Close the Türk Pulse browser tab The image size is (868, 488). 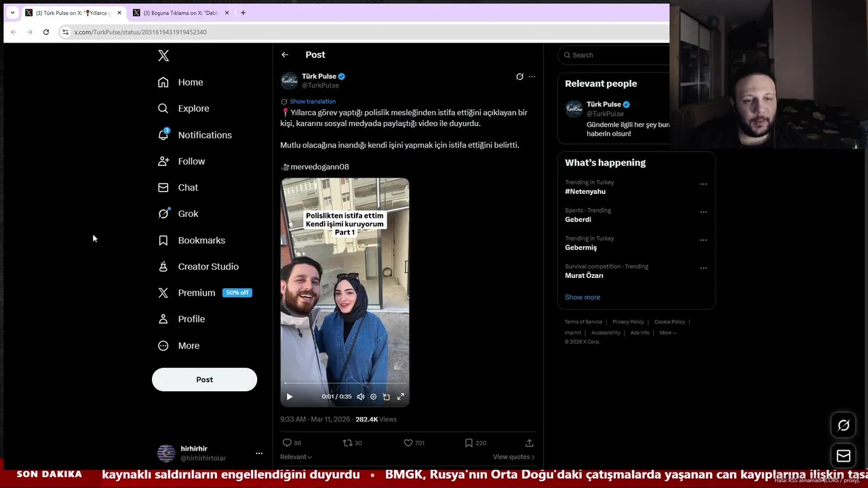[x=119, y=13]
